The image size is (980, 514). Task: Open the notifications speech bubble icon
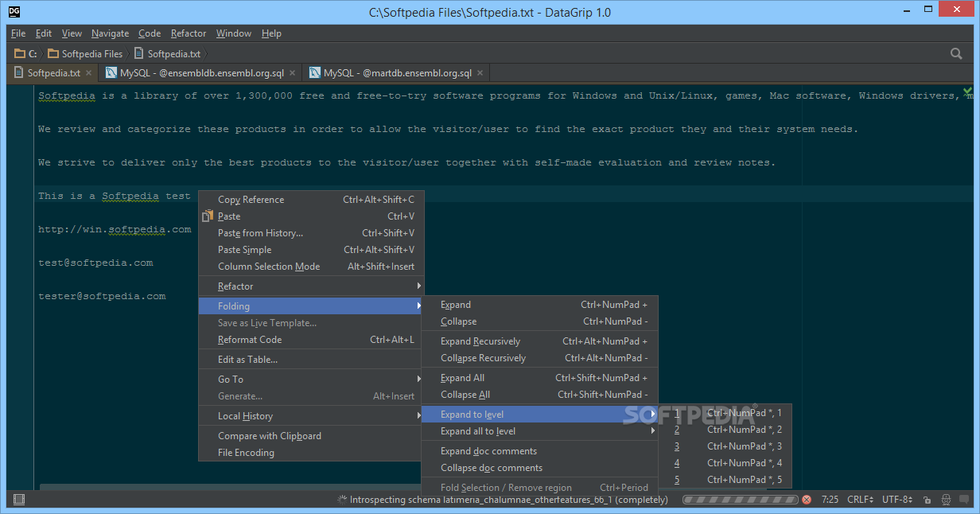tap(963, 500)
